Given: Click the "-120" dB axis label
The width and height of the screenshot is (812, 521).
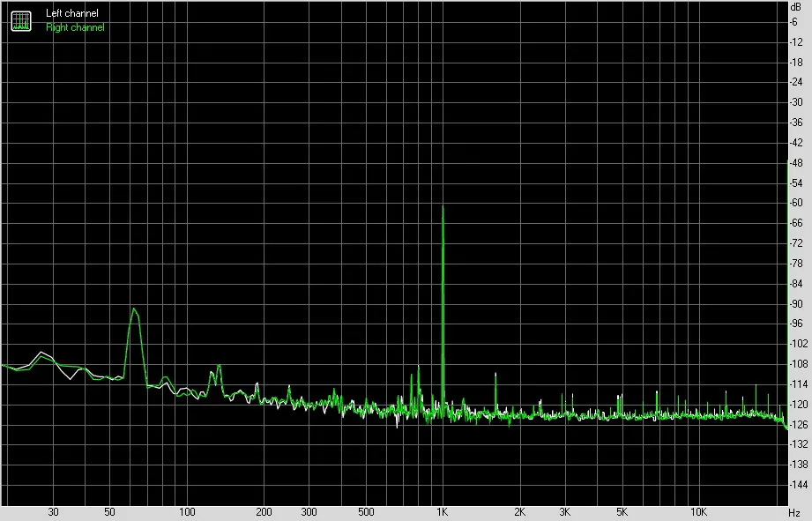Looking at the screenshot, I should (x=799, y=404).
